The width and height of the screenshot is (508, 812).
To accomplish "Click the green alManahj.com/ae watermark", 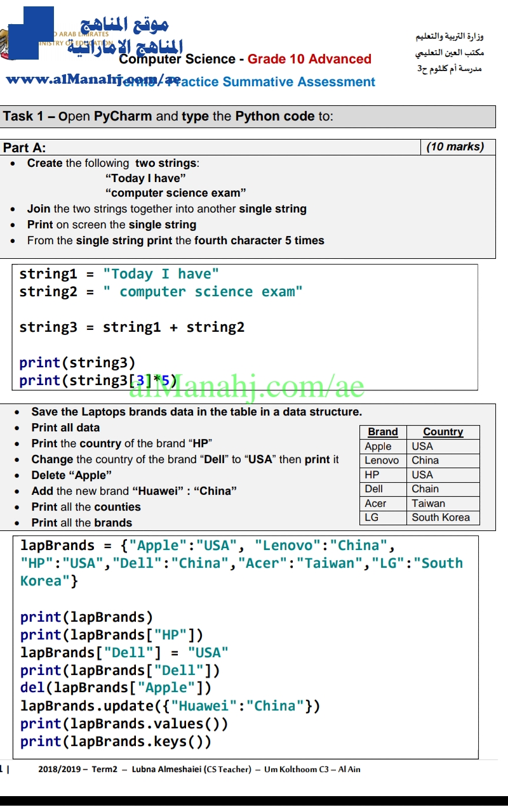I will tap(248, 386).
